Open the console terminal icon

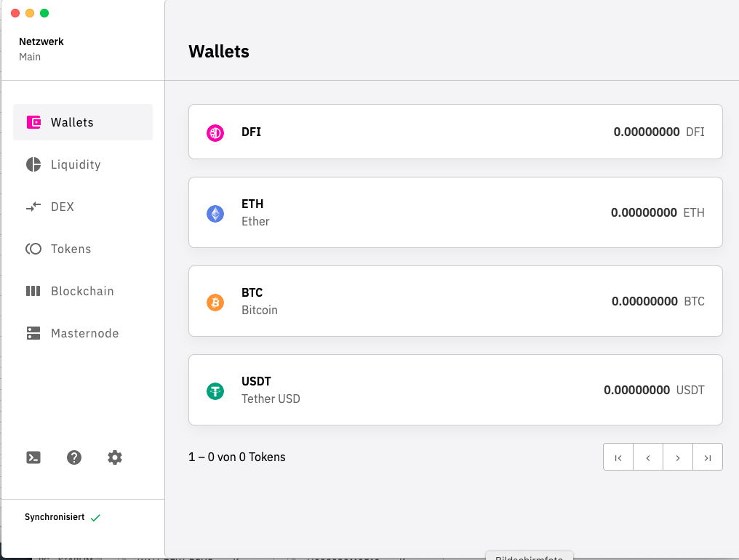[x=33, y=457]
